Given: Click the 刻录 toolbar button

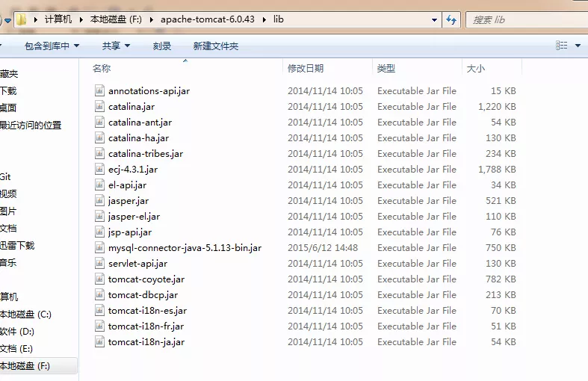Looking at the screenshot, I should (x=162, y=46).
